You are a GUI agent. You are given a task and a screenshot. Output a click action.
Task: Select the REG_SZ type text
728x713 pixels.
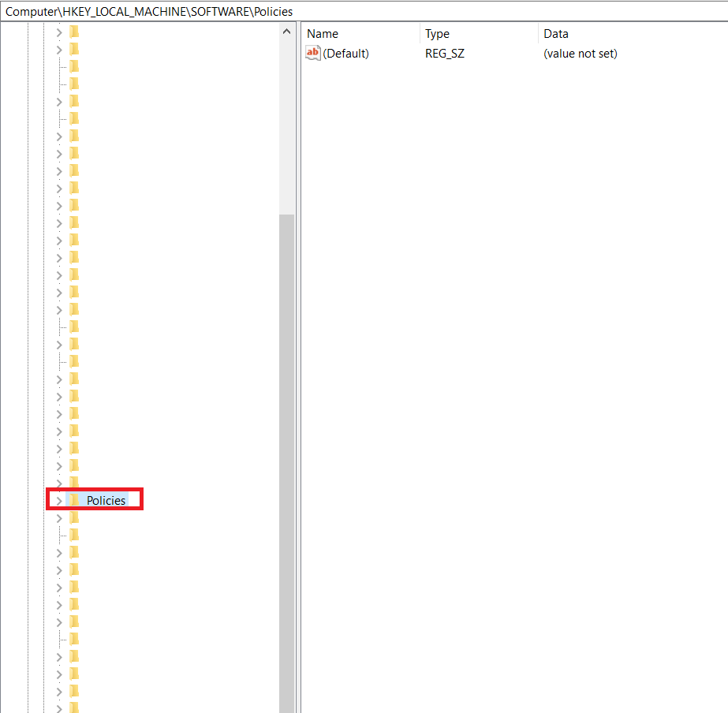coord(444,53)
